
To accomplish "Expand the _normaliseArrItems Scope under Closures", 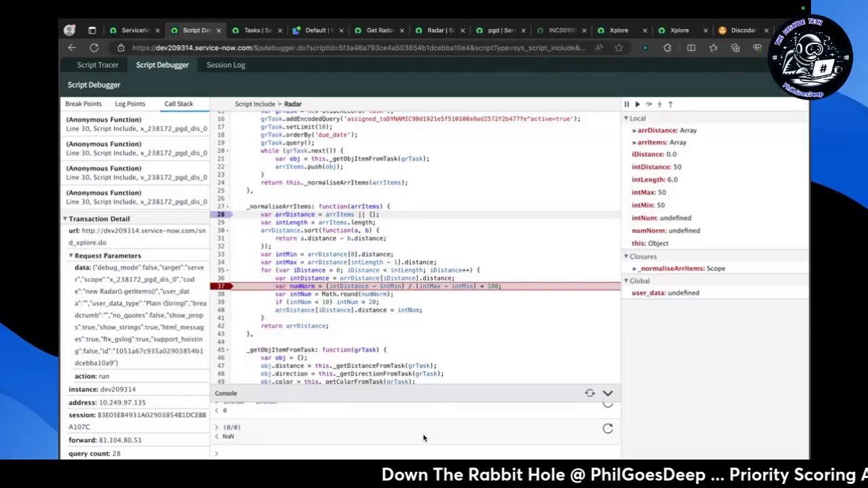I will coord(635,268).
